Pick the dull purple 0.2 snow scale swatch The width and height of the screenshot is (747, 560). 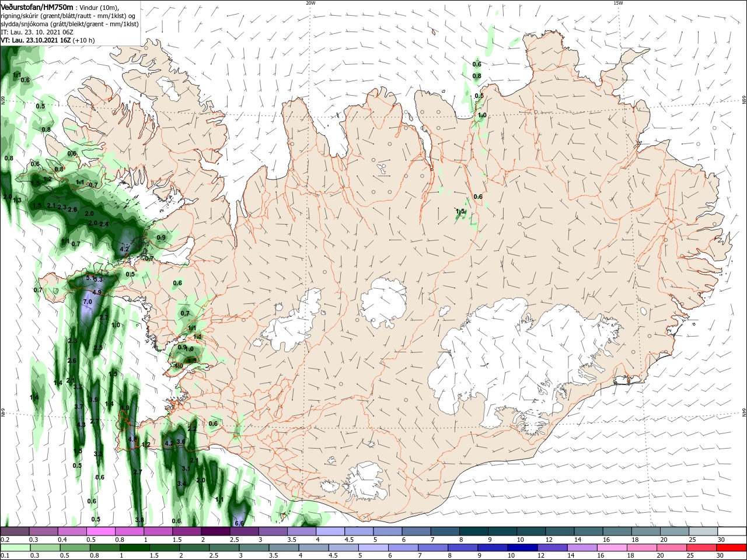click(x=15, y=531)
